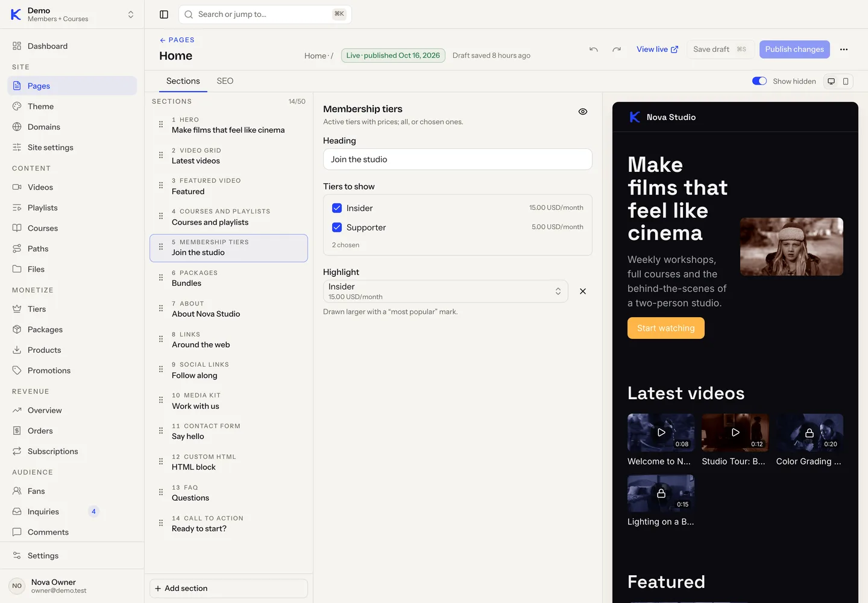Screen dimensions: 868x603
Task: Open the View live link
Action: [x=657, y=49]
